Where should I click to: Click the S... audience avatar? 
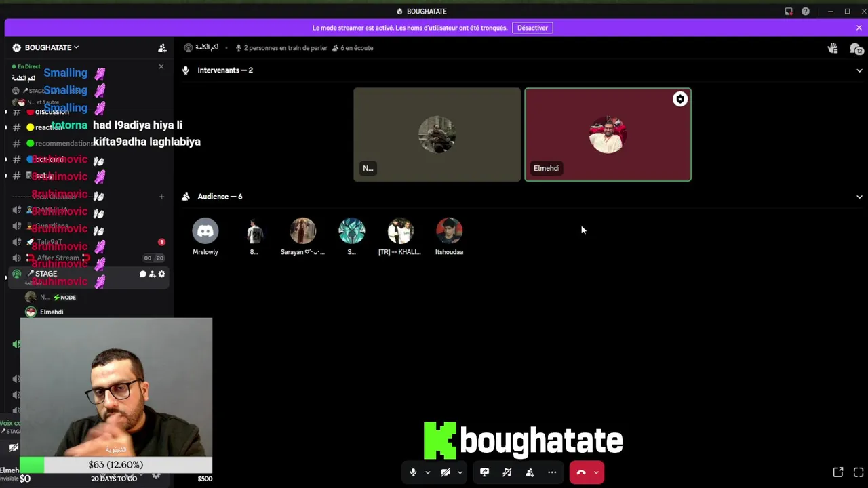point(351,231)
